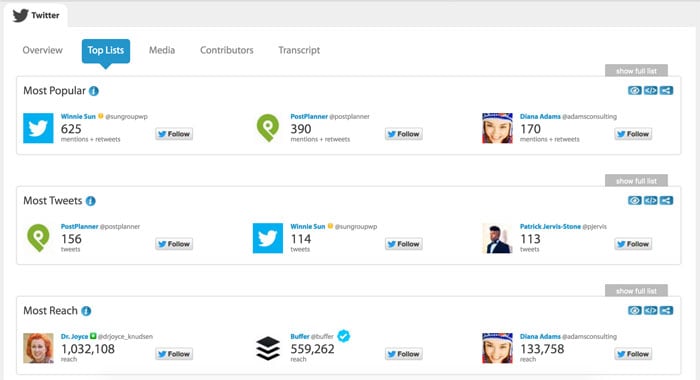Click the 625 mentions count
This screenshot has height=380, width=700.
tap(71, 129)
